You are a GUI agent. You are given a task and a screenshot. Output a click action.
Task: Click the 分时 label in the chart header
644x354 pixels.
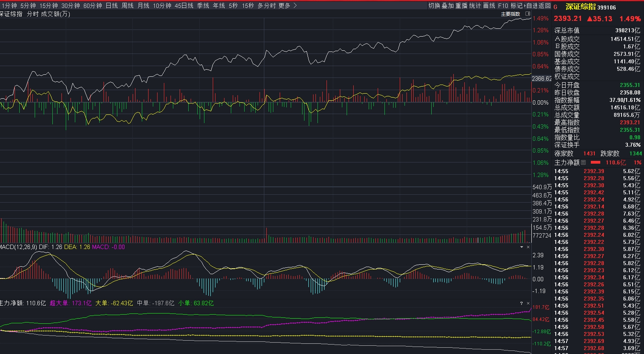coord(33,14)
